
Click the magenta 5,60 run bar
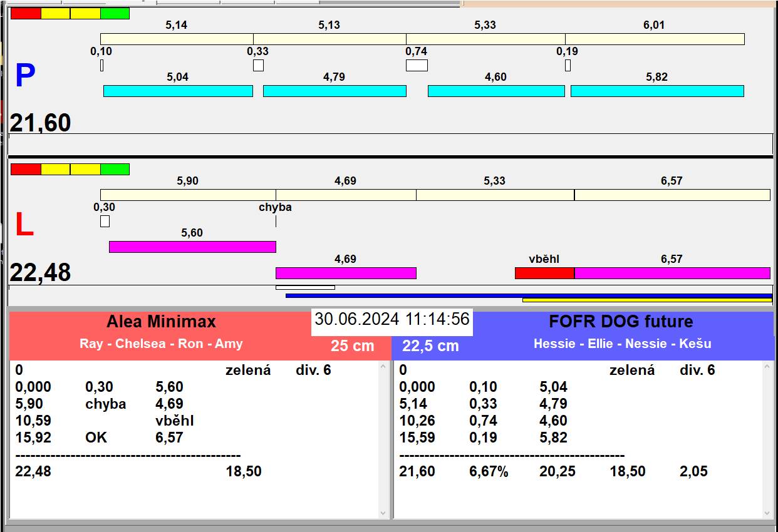[192, 247]
